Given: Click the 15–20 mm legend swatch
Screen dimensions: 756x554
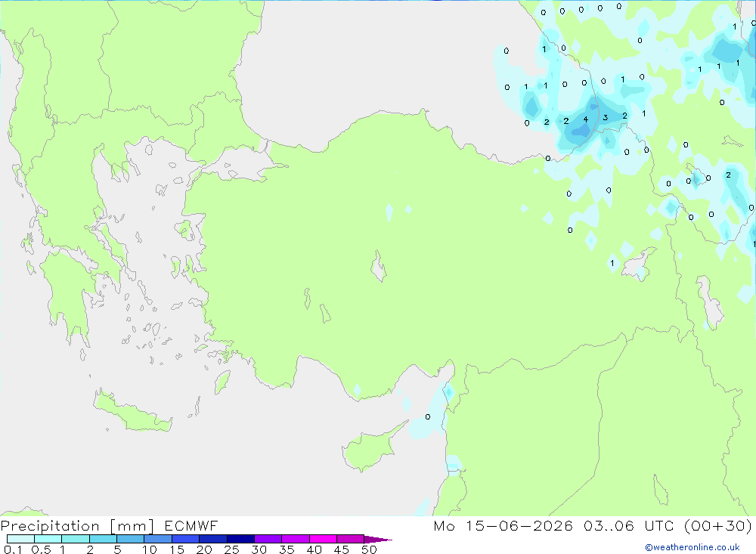Looking at the screenshot, I should click(185, 539).
